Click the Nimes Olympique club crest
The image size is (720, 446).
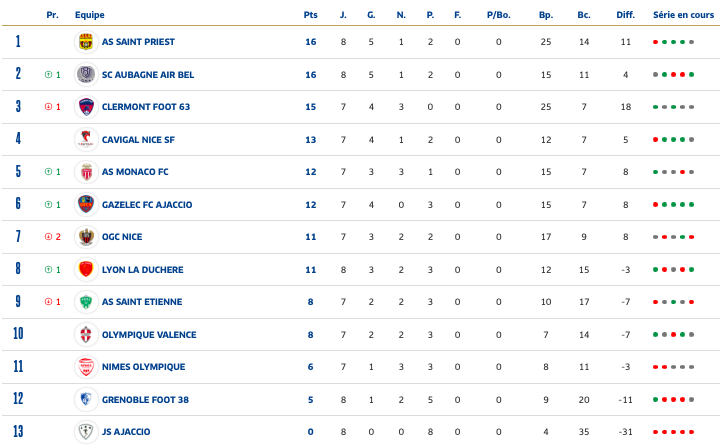[x=85, y=367]
